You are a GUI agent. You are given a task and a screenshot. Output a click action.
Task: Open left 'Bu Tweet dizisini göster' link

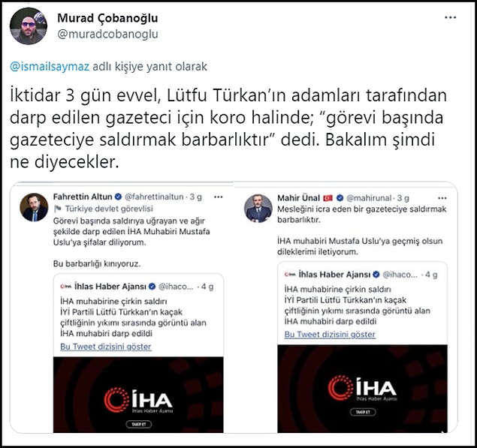[106, 347]
